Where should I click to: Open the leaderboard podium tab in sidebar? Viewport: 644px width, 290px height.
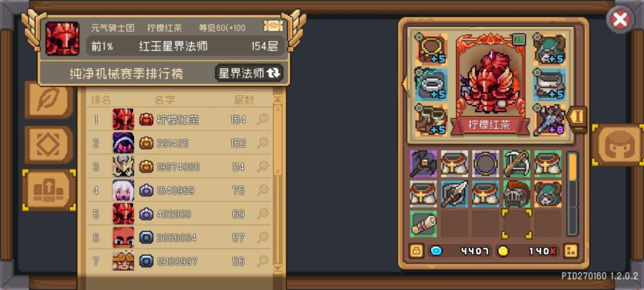(49, 190)
